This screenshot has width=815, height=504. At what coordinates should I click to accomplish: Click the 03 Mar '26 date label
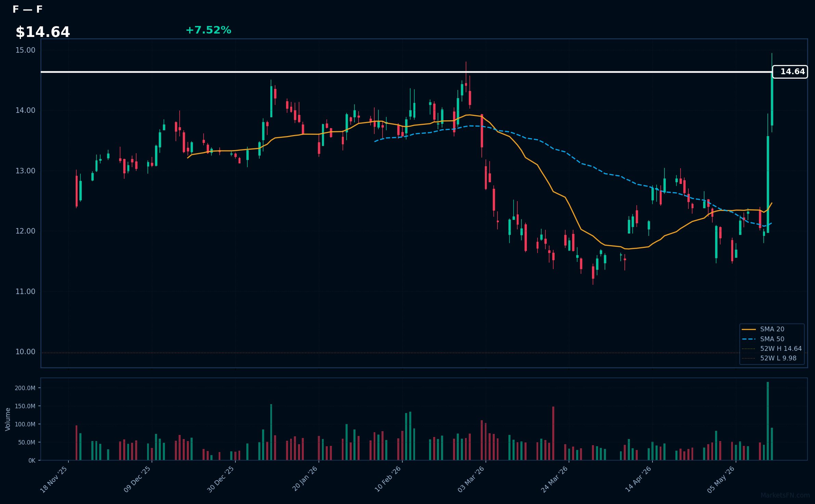[471, 479]
